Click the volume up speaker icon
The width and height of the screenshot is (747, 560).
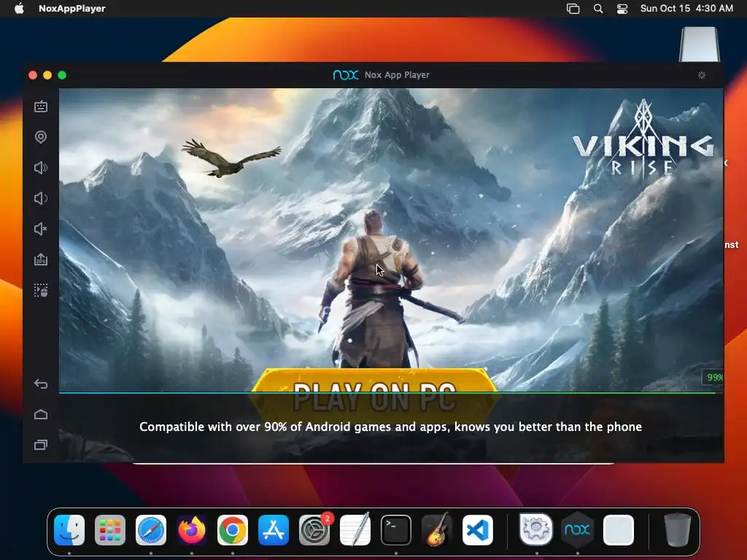pyautogui.click(x=41, y=168)
